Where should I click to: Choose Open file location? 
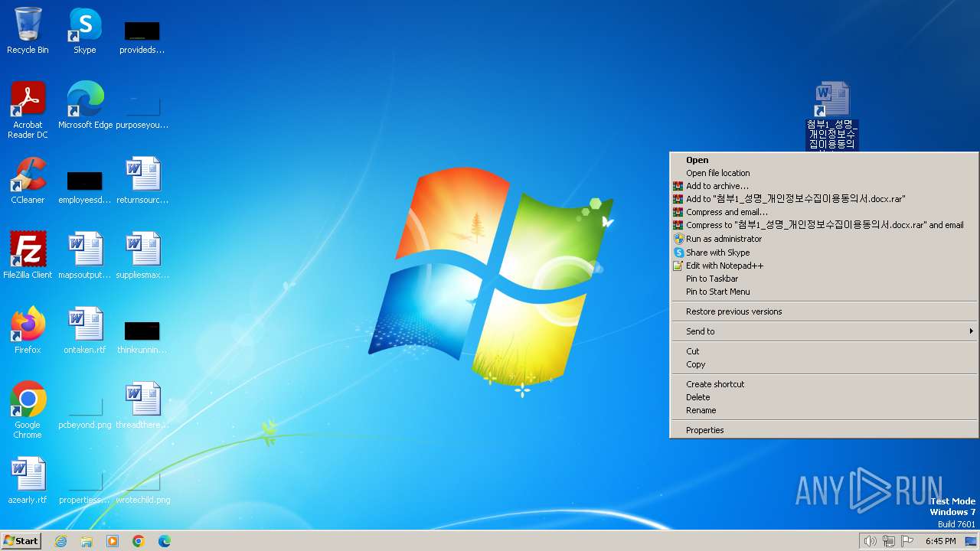[x=824, y=173]
